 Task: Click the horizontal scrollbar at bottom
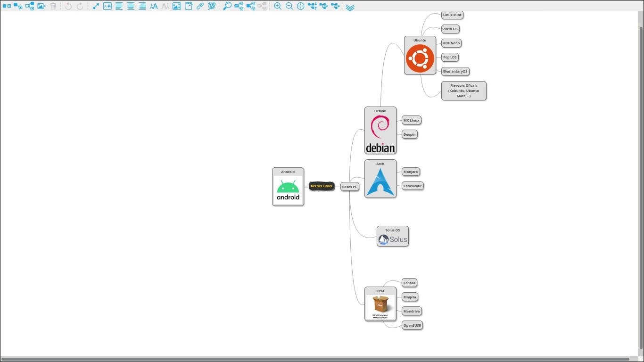click(x=316, y=359)
